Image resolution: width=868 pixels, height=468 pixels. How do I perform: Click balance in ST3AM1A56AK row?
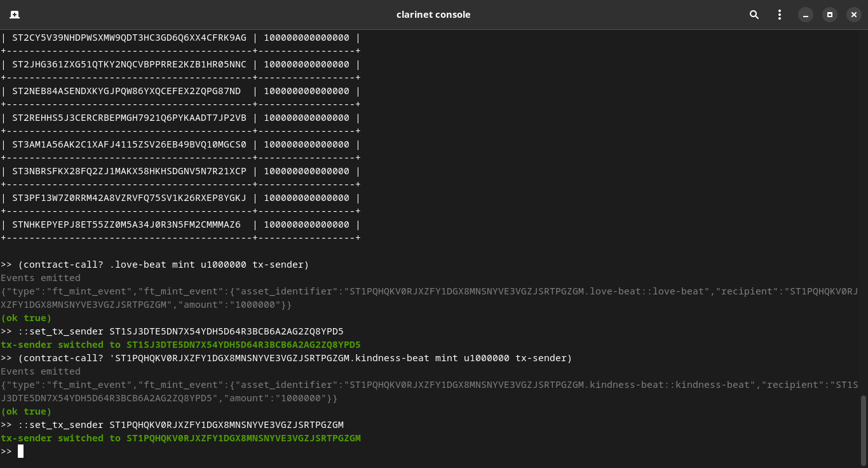(306, 144)
